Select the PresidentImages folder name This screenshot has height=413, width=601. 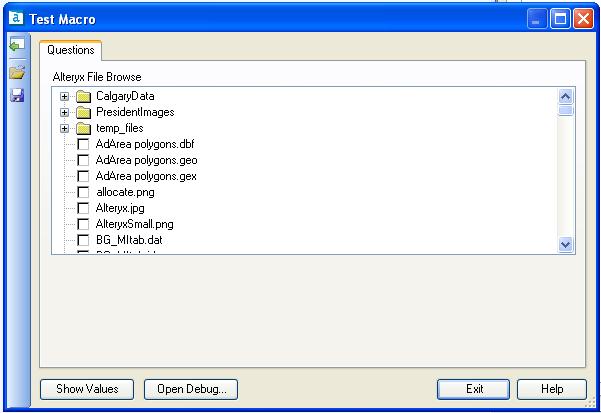click(135, 112)
